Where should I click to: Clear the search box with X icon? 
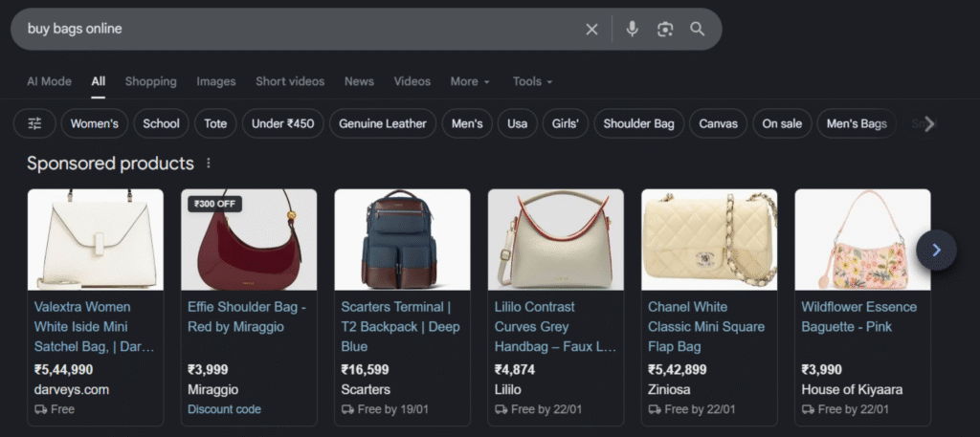click(x=591, y=30)
